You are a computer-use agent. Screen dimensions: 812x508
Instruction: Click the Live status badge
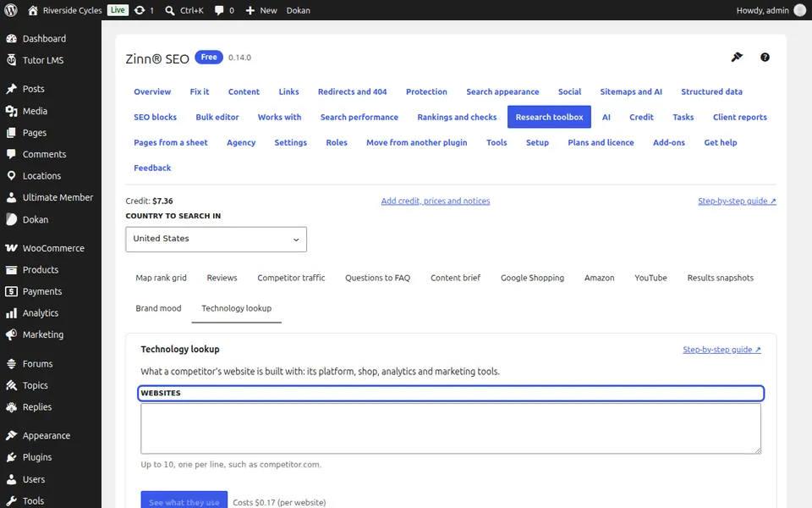[118, 10]
